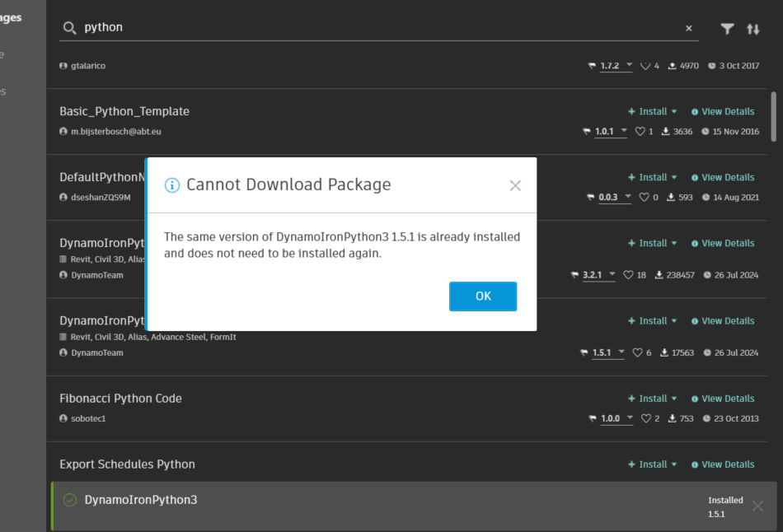Click the download icon next to 593
The width and height of the screenshot is (783, 532).
pos(671,198)
